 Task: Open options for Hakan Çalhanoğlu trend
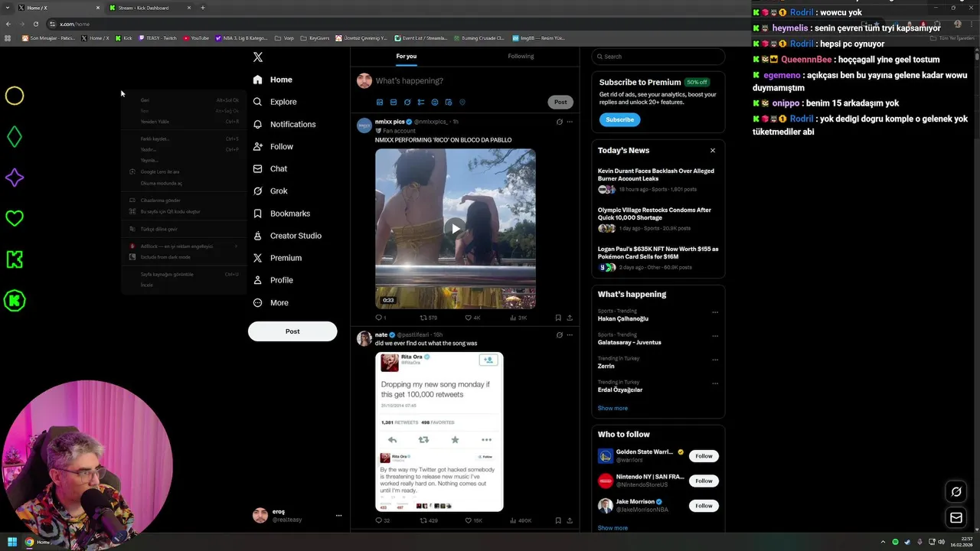pyautogui.click(x=715, y=312)
